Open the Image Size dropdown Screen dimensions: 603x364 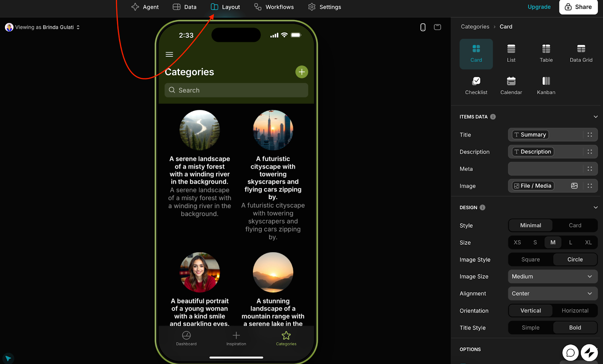[x=552, y=276]
